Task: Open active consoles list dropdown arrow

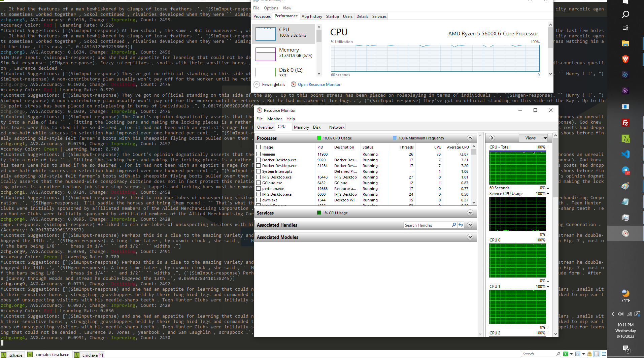Action: pos(583,354)
